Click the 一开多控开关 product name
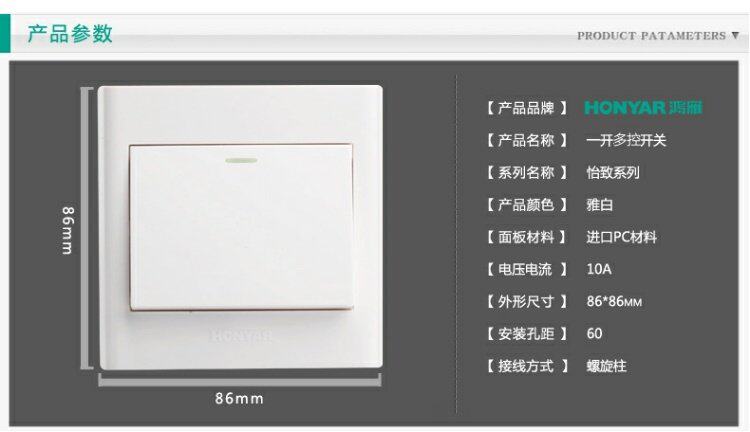The width and height of the screenshot is (750, 432). (626, 140)
